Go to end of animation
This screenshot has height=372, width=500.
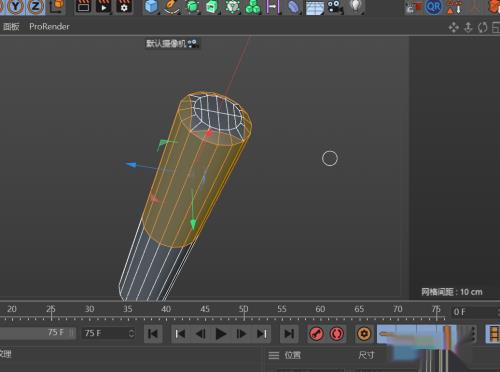pyautogui.click(x=289, y=334)
